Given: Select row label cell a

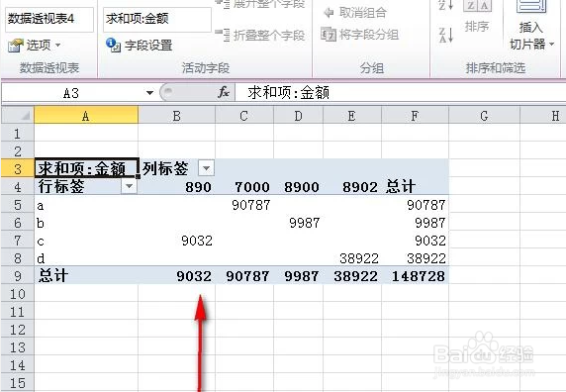Looking at the screenshot, I should coord(86,205).
